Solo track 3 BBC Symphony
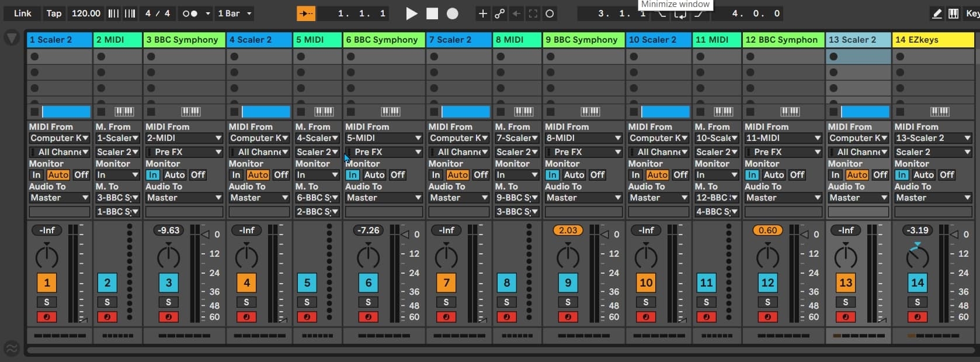Image resolution: width=980 pixels, height=362 pixels. click(168, 302)
